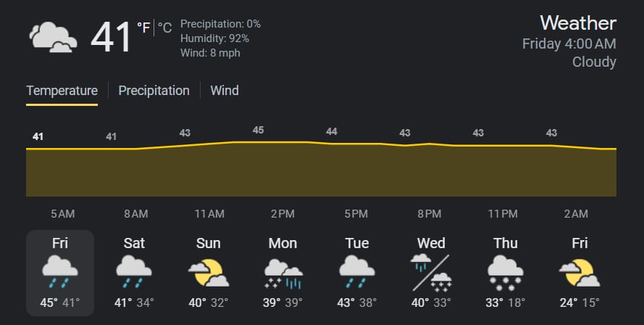Screen dimensions: 644x325
Task: Select Saturday's rain cloud icon
Action: pos(134,271)
